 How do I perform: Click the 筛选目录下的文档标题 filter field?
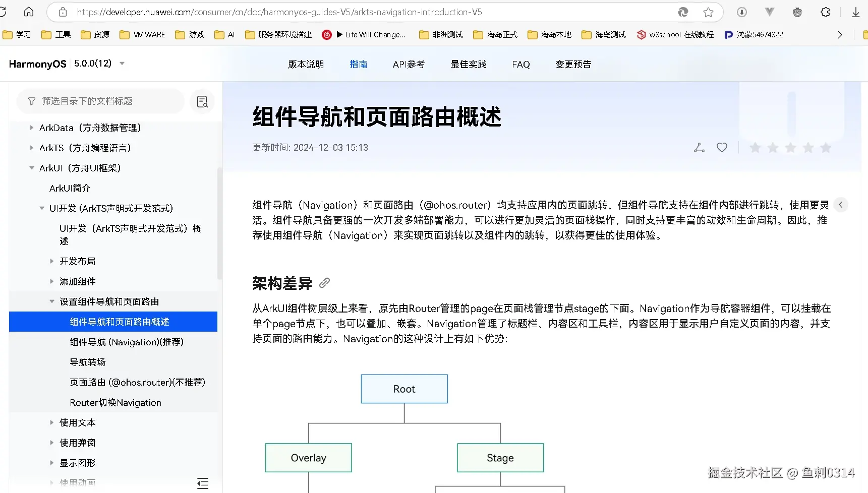pos(100,101)
